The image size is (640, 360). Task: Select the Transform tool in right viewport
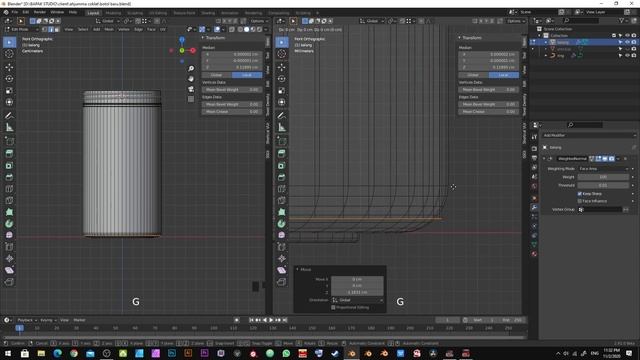pos(282,102)
